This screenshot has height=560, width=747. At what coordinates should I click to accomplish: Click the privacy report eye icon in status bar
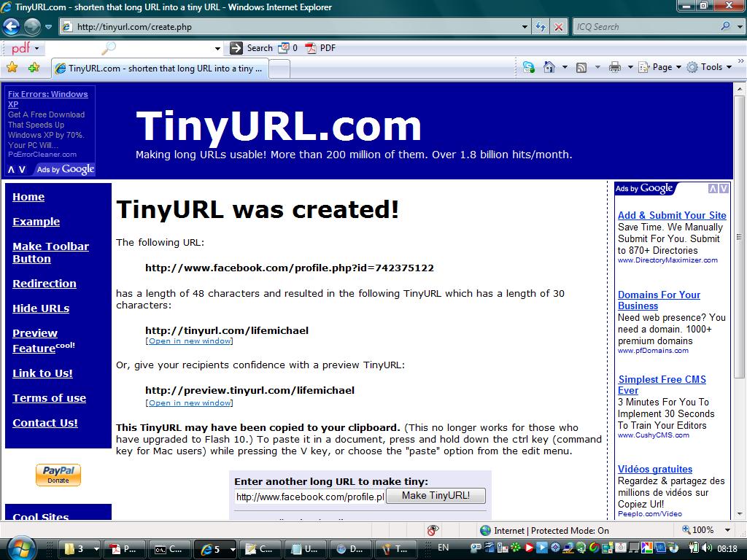[x=433, y=530]
